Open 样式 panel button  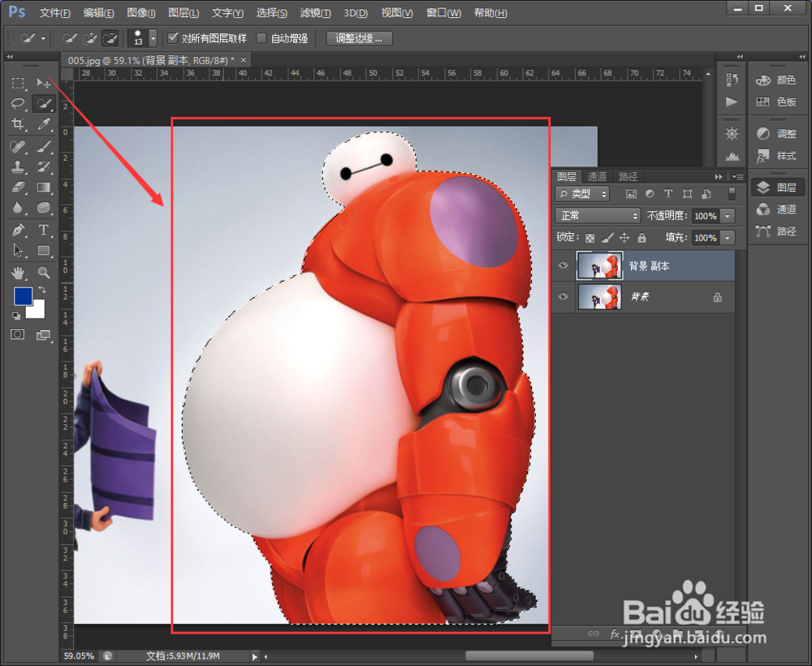coord(775,155)
